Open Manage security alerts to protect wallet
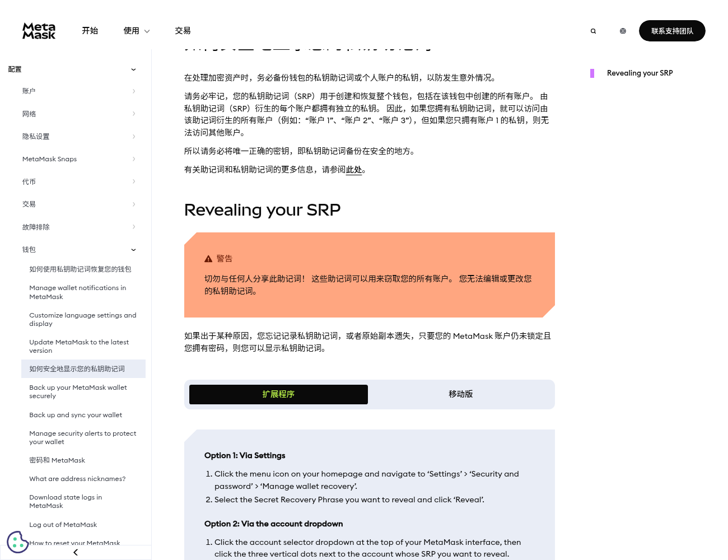 point(83,437)
